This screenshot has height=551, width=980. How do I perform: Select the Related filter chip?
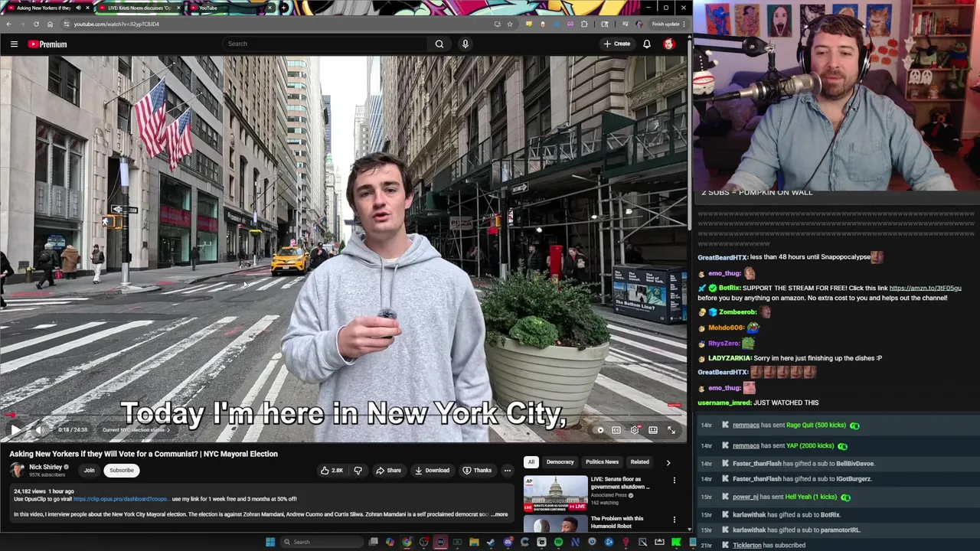pyautogui.click(x=639, y=461)
